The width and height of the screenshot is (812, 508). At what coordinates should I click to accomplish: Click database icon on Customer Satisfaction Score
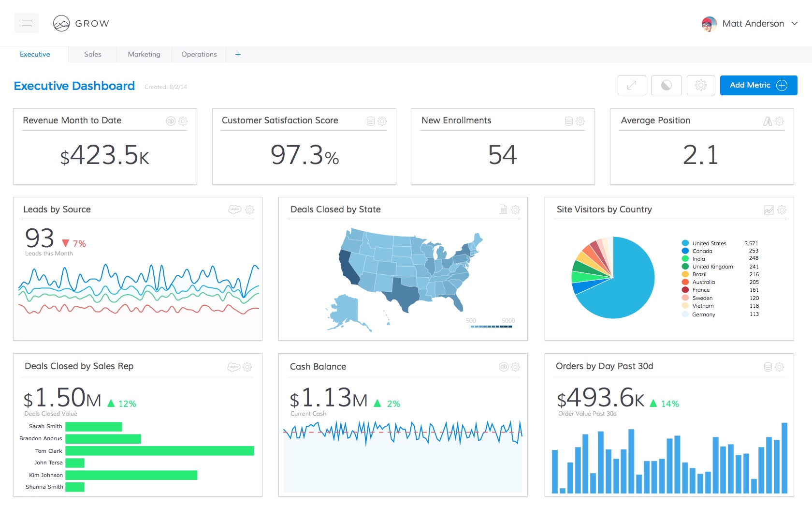(371, 121)
